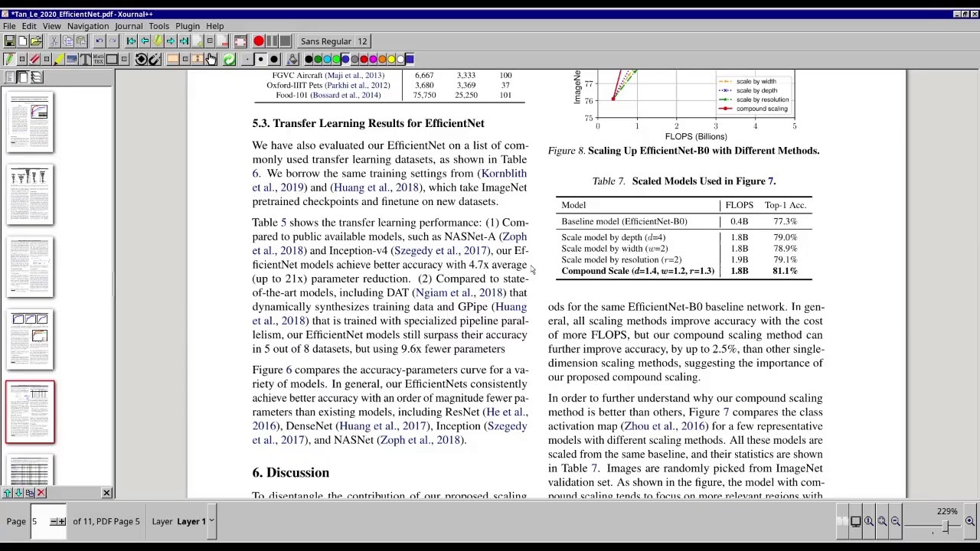Move sidebar page up with arrow icon
Screen dimensions: 980x551
coord(8,493)
